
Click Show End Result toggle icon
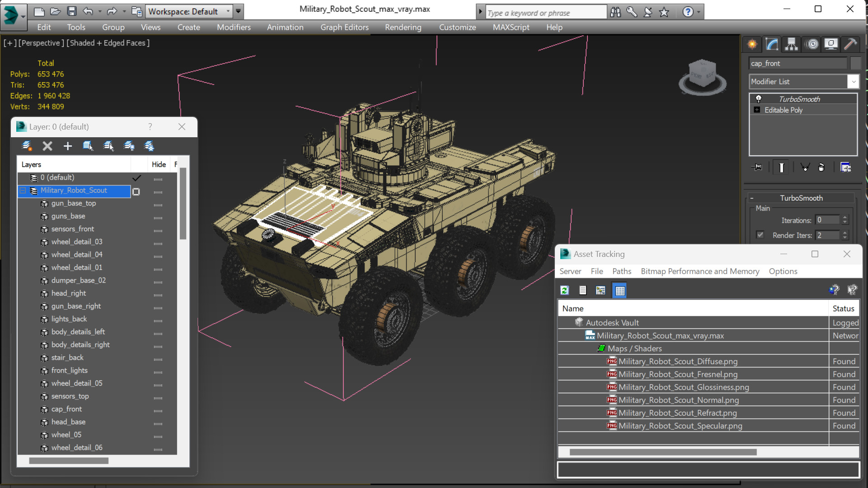coord(781,167)
